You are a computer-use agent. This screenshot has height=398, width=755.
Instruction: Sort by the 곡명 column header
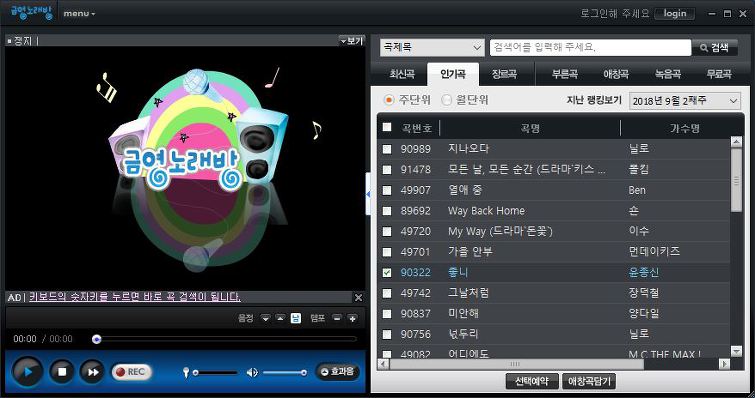click(530, 128)
